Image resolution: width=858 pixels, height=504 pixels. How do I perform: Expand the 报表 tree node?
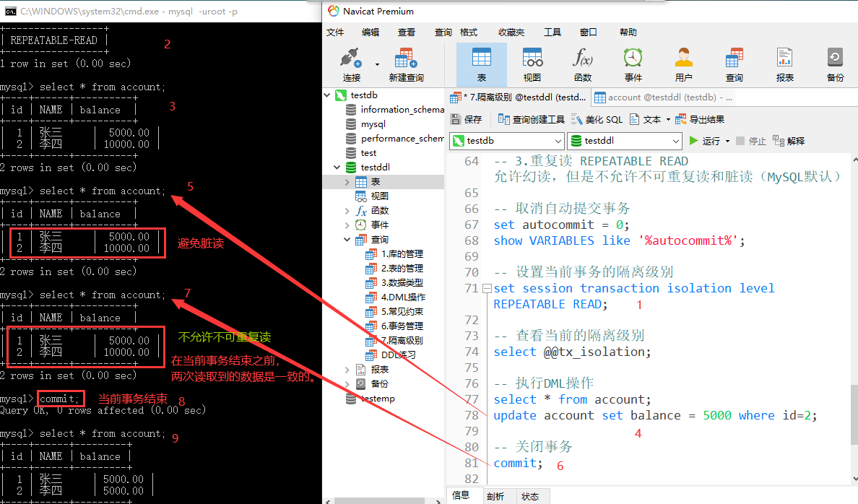[x=347, y=370]
